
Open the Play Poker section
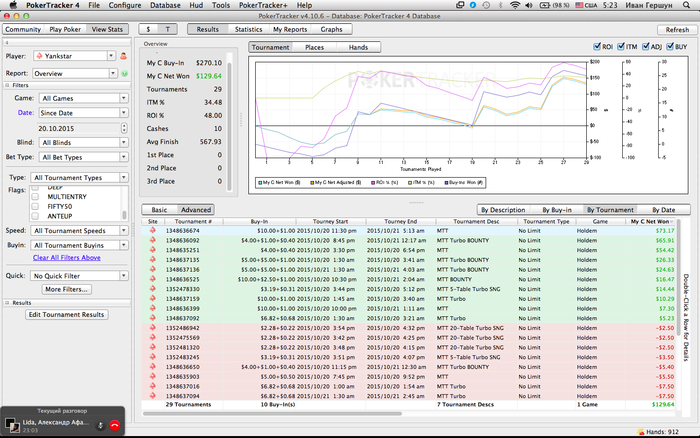(65, 29)
